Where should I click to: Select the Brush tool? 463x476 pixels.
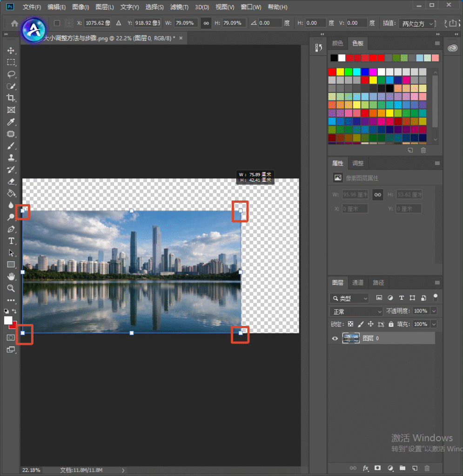pyautogui.click(x=11, y=145)
